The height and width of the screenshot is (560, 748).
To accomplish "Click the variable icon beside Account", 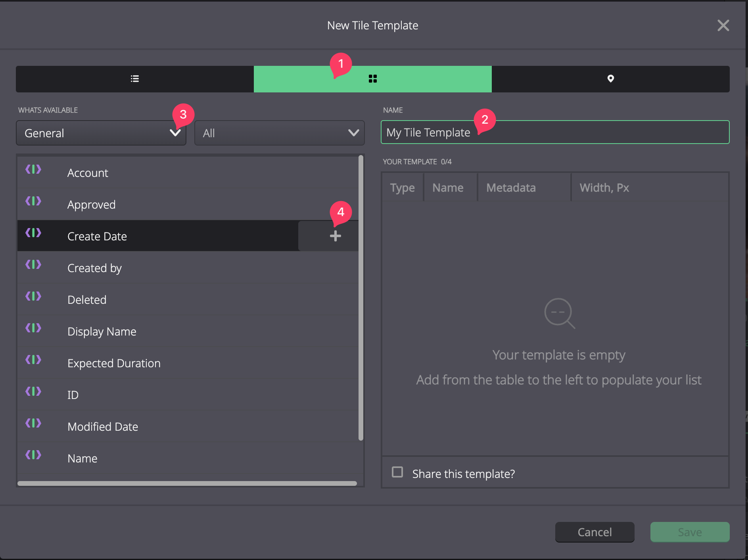I will click(x=33, y=169).
